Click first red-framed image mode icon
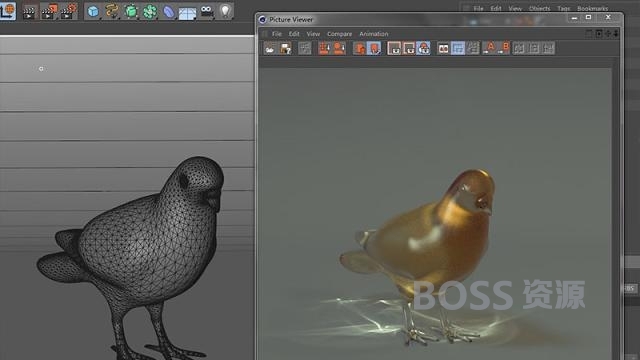This screenshot has height=360, width=640. [394, 49]
